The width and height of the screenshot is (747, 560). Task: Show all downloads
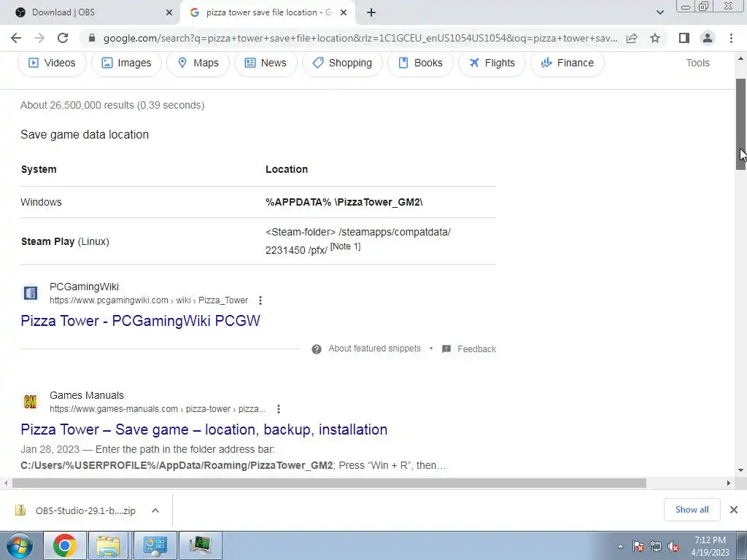coord(692,510)
